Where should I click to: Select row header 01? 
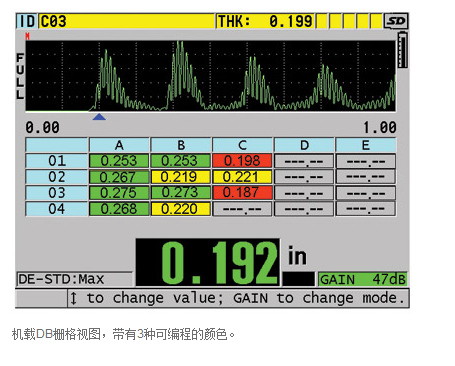[57, 161]
